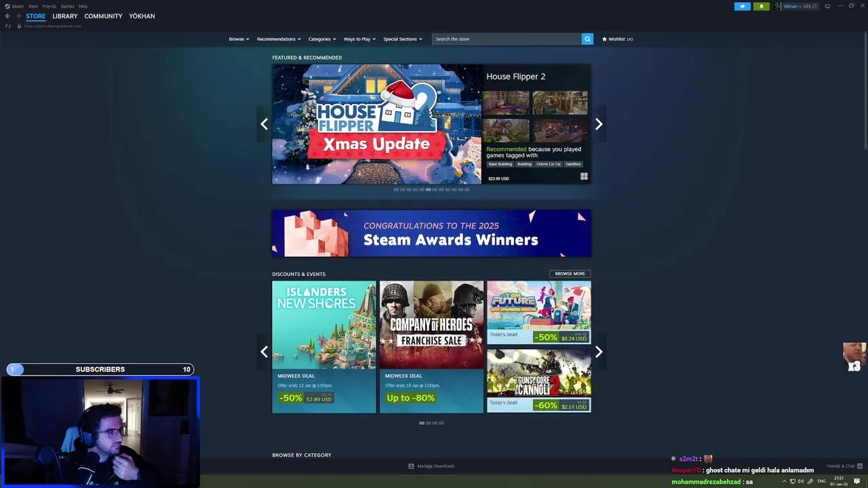
Task: Click the ENG language indicator
Action: 822,481
